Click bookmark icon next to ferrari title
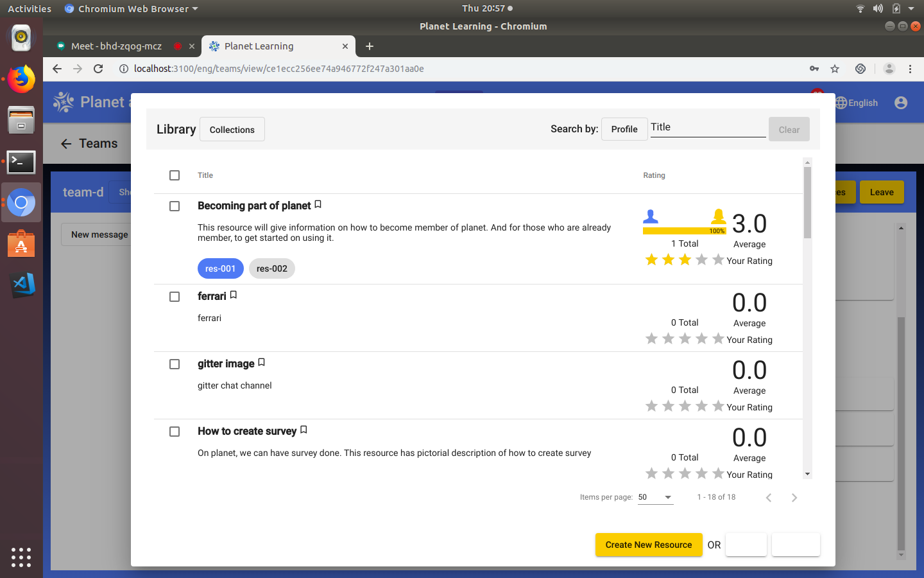The image size is (924, 578). (x=234, y=295)
